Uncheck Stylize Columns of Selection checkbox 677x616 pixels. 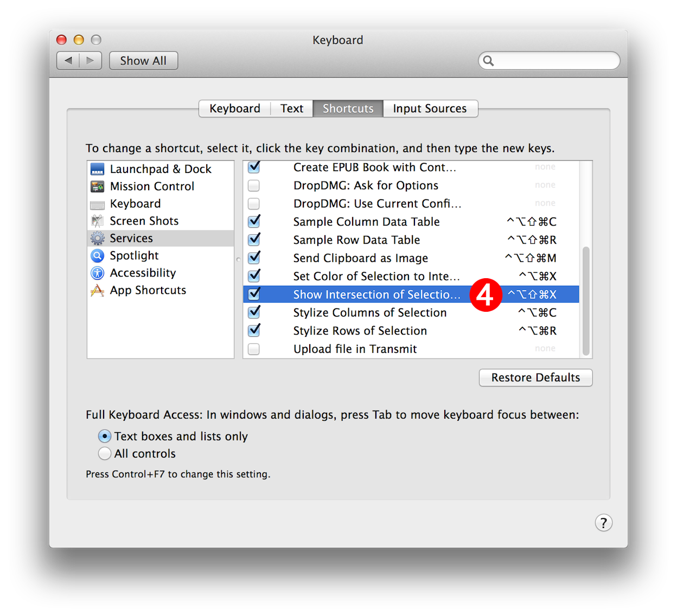(x=254, y=312)
